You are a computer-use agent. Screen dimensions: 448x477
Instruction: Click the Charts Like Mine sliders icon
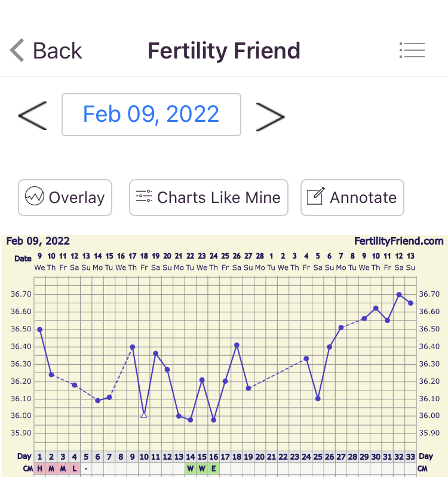(144, 196)
